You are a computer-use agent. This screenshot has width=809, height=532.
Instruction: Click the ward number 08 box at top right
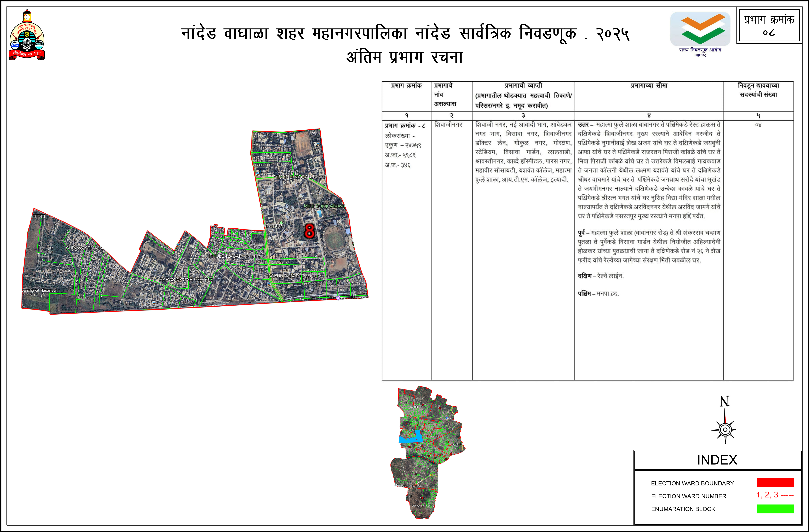769,26
